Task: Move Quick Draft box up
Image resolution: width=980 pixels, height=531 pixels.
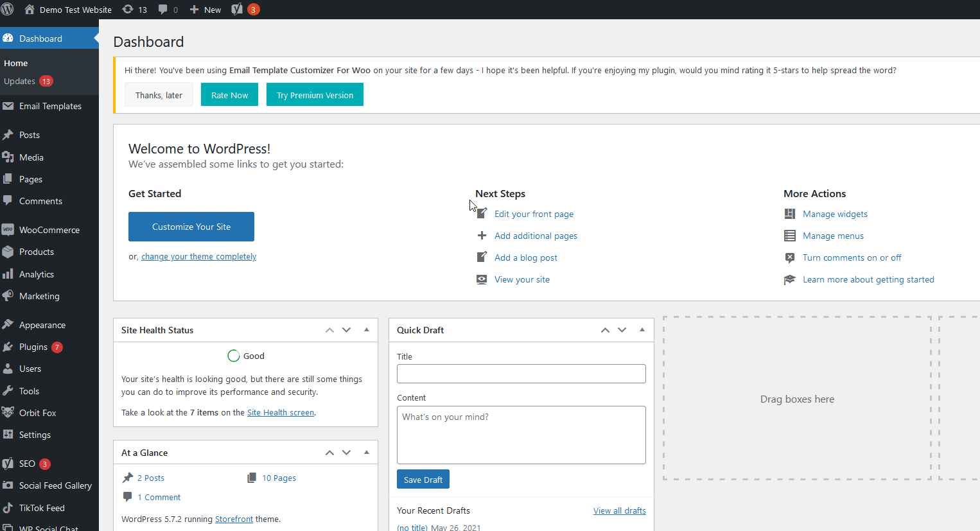Action: pyautogui.click(x=605, y=330)
